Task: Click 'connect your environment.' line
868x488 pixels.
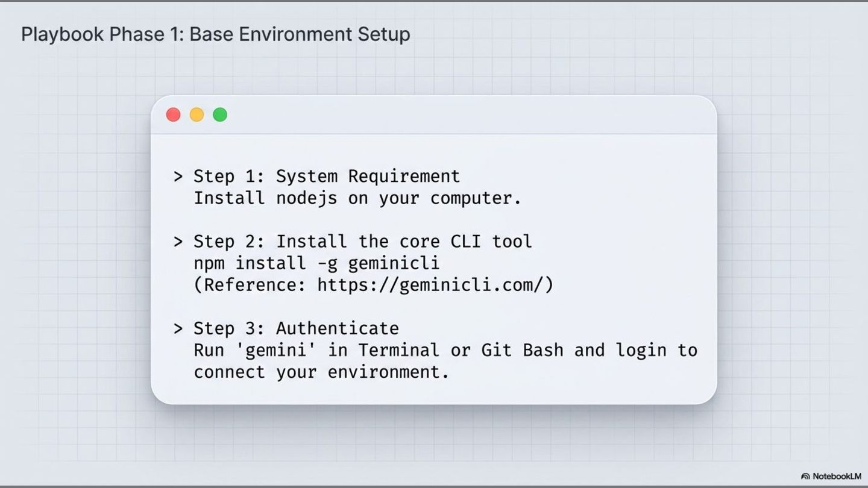Action: [x=321, y=372]
